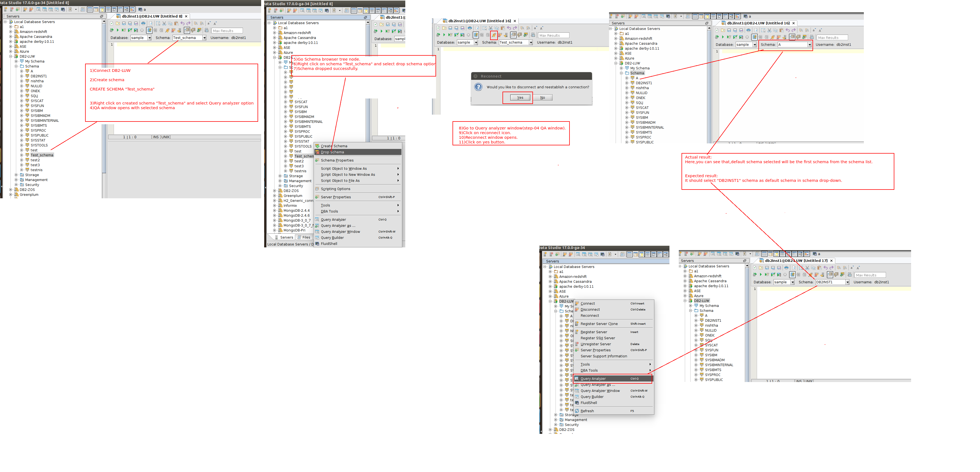
Task: Click No in the Reconnect dialog
Action: point(543,98)
